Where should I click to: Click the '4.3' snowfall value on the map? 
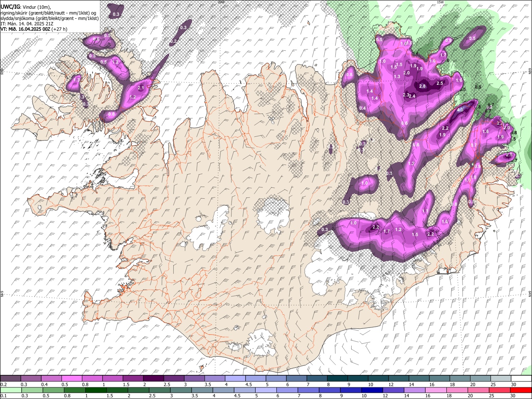(460, 110)
